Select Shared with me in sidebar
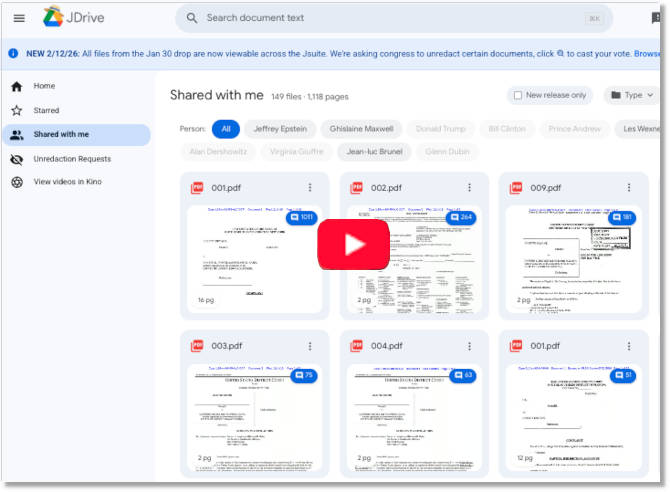This screenshot has width=670, height=492. coord(76,135)
